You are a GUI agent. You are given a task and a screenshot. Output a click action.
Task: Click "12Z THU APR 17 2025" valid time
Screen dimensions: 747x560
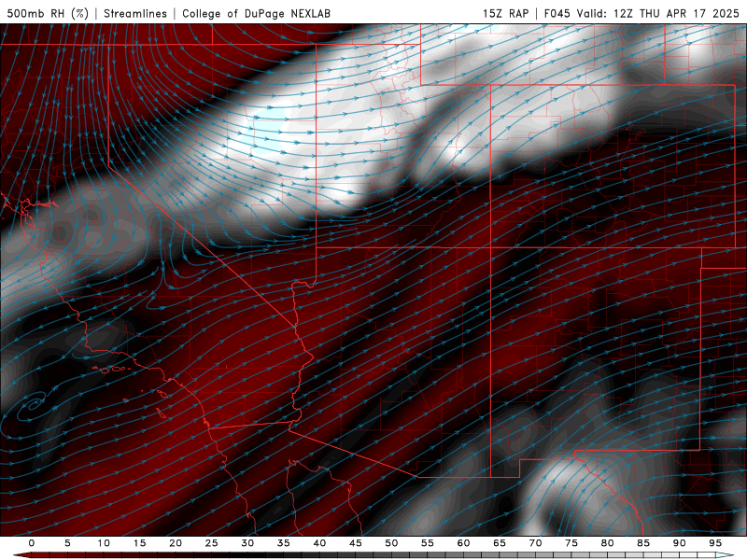click(x=676, y=13)
